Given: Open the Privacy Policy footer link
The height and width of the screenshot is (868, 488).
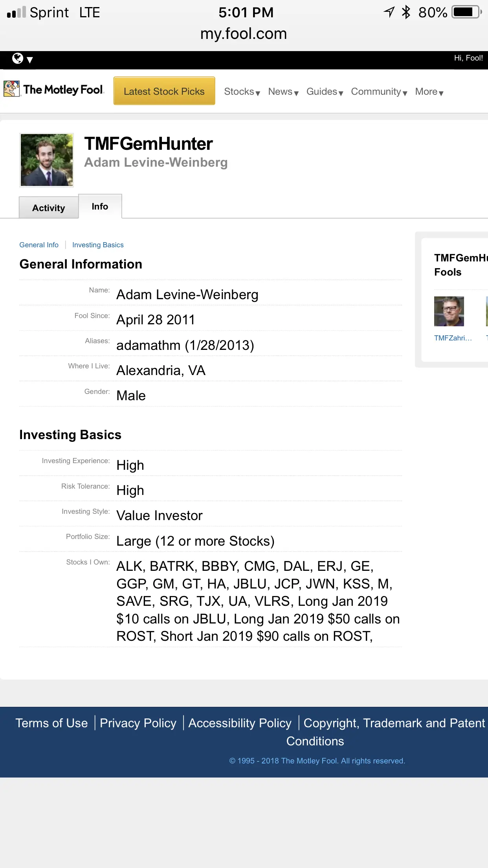Looking at the screenshot, I should [x=138, y=723].
